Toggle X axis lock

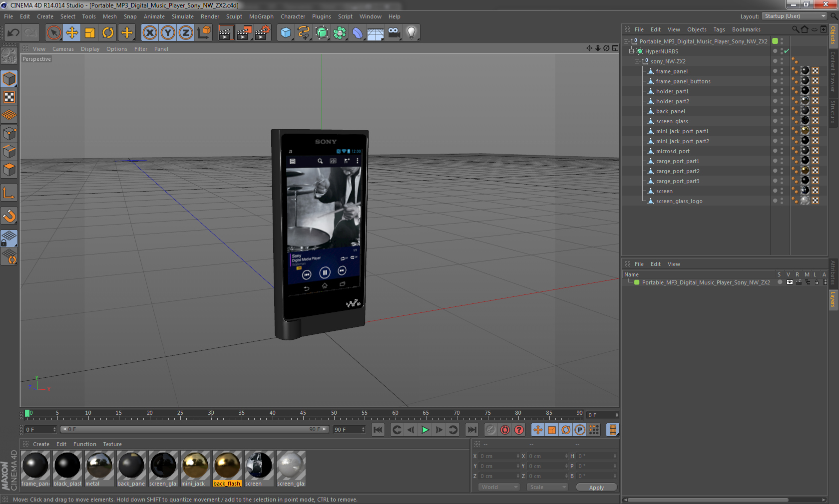[149, 33]
